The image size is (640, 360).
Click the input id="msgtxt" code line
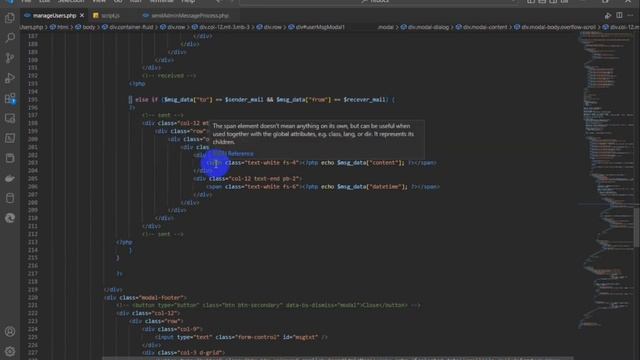pyautogui.click(x=241, y=337)
